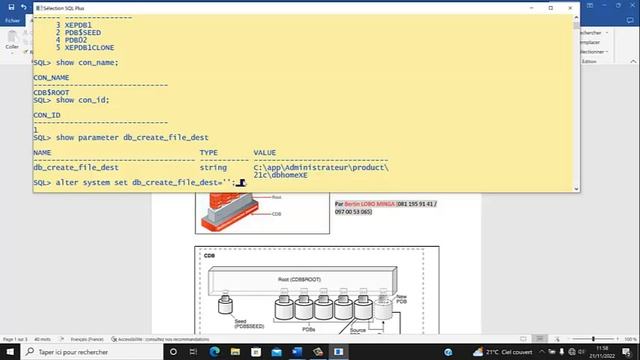The image size is (640, 360).
Task: Open Task View from the taskbar
Action: click(193, 352)
